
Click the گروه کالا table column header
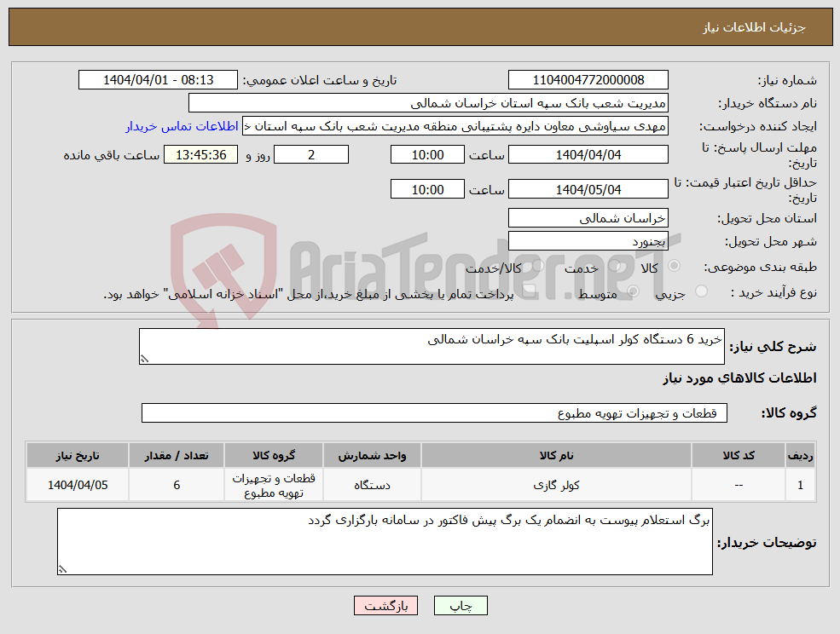click(x=274, y=456)
